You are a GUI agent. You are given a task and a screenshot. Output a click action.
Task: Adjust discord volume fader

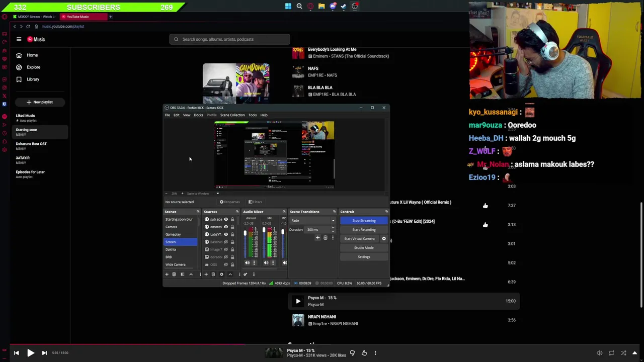tap(245, 233)
